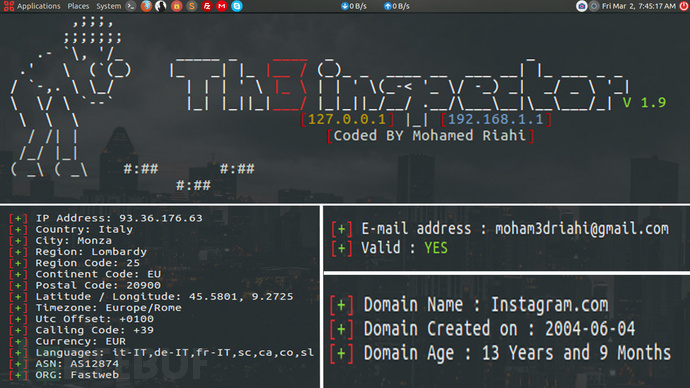Open the screenshot camera tray icon
The image size is (690, 388).
(581, 6)
